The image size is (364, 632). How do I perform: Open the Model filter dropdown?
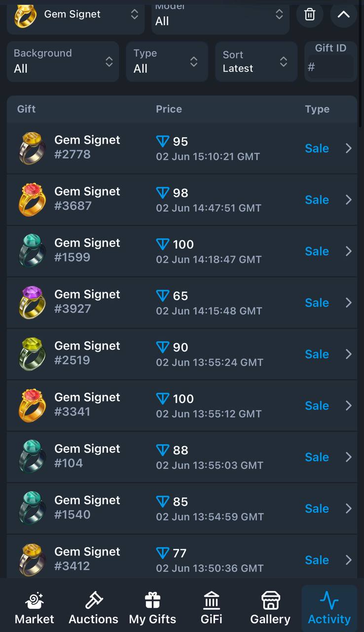point(220,17)
